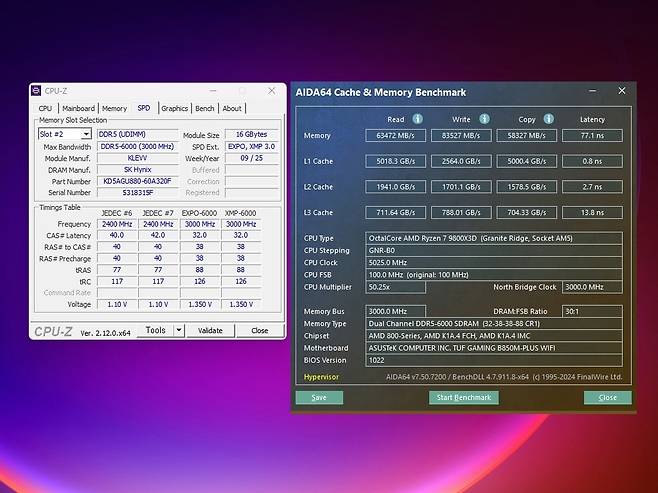
Task: Click the Memory Write value 83527 MB/s
Action: coord(461,136)
